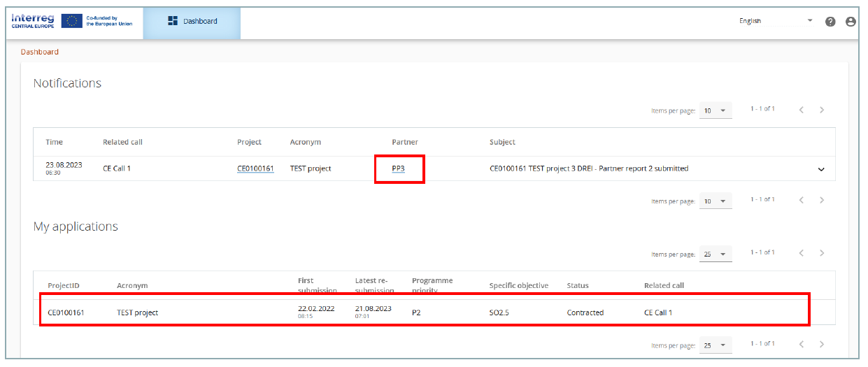The image size is (868, 367).
Task: Click the 21.08.2023 latest re-submission date
Action: point(373,308)
